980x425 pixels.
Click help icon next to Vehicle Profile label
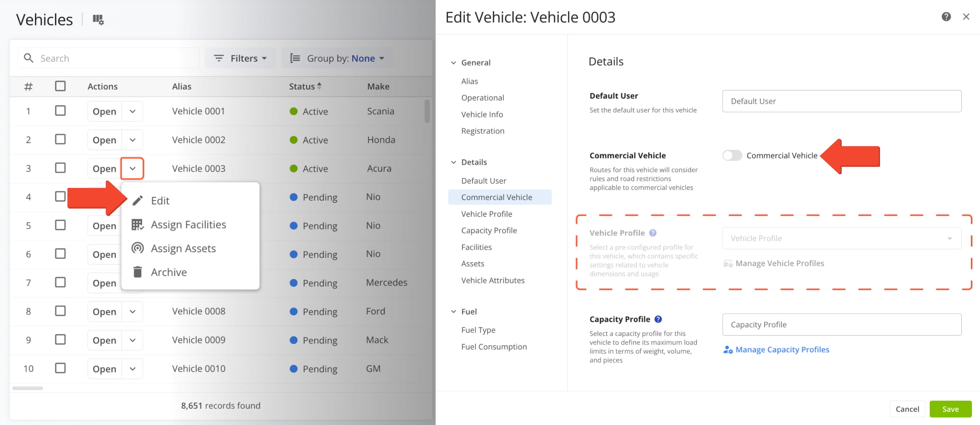point(653,233)
